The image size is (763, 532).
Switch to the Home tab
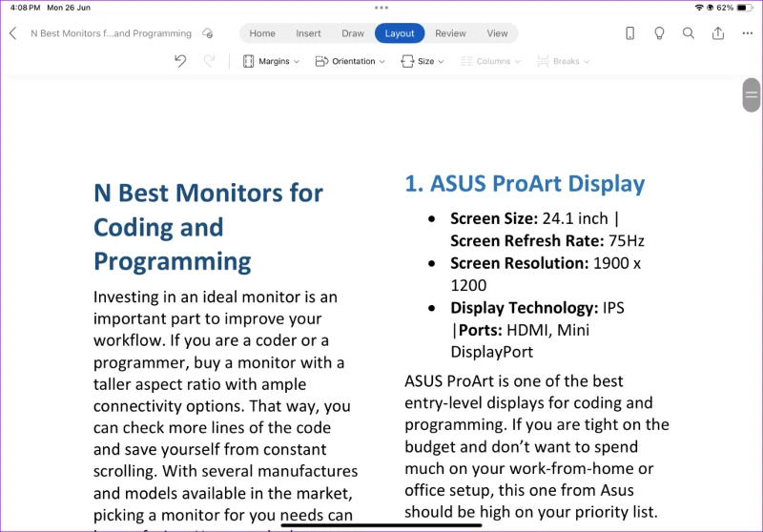tap(262, 33)
